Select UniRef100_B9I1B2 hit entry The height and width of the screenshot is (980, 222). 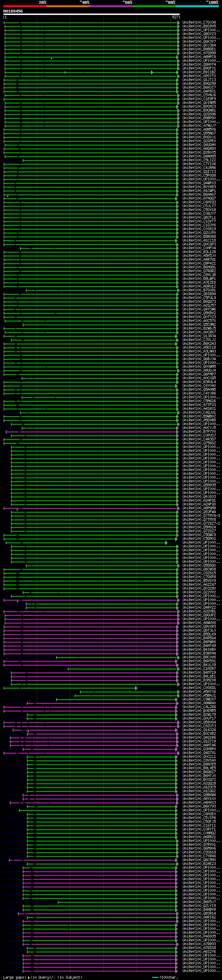pos(199,72)
